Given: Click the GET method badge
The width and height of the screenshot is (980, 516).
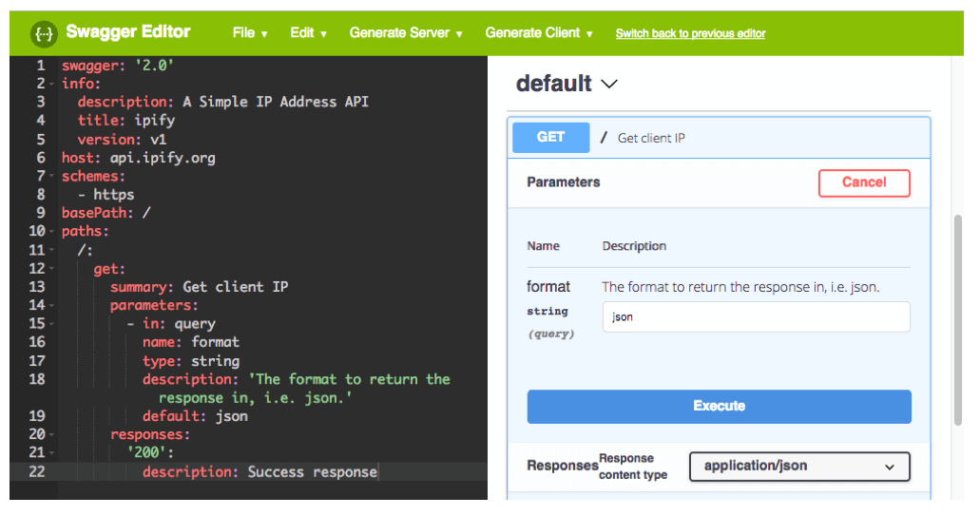Looking at the screenshot, I should click(550, 137).
